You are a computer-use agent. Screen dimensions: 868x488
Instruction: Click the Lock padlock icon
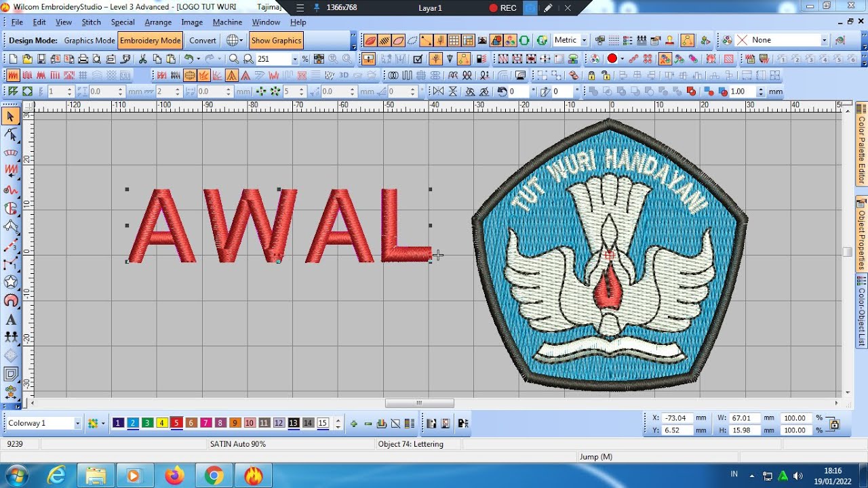[592, 75]
